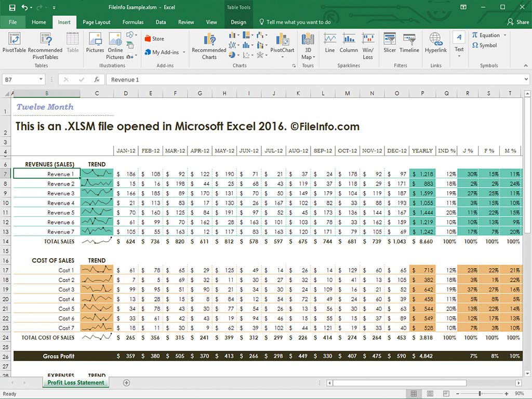The height and width of the screenshot is (399, 532).
Task: Expand the Name Box dropdown
Action: (x=41, y=79)
